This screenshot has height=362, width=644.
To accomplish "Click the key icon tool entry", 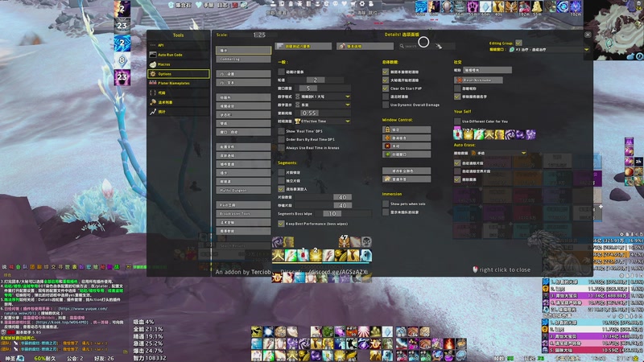I will 178,102.
